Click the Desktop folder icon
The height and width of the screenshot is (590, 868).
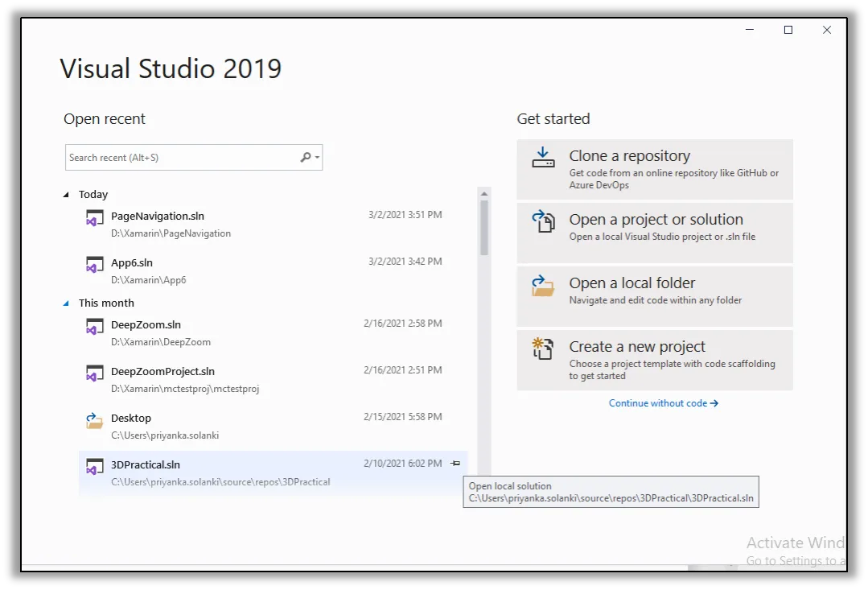coord(95,420)
